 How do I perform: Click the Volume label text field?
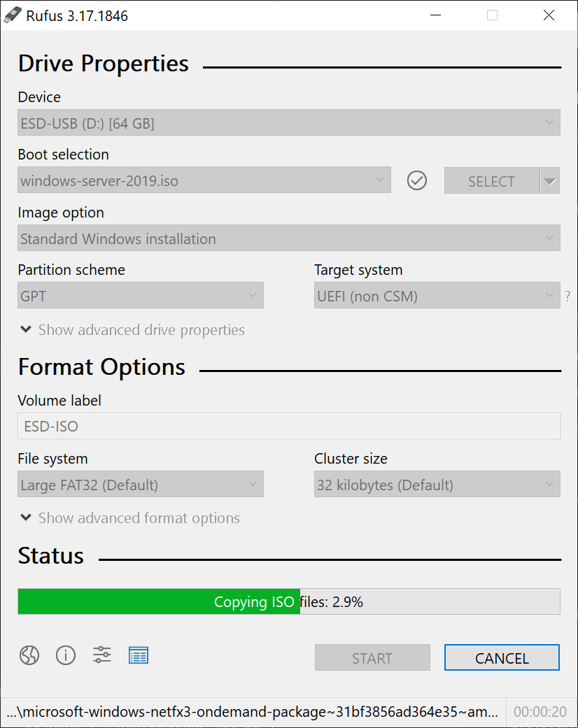pyautogui.click(x=289, y=426)
